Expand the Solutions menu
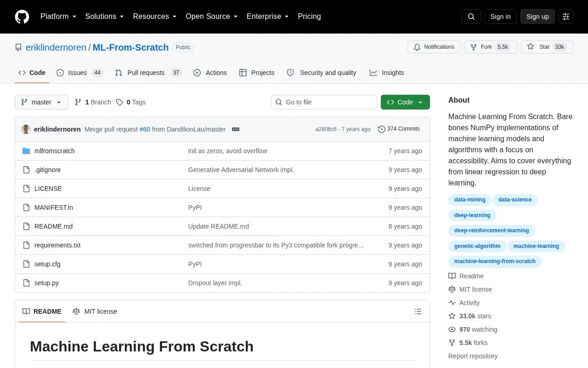The width and height of the screenshot is (588, 368). 105,17
